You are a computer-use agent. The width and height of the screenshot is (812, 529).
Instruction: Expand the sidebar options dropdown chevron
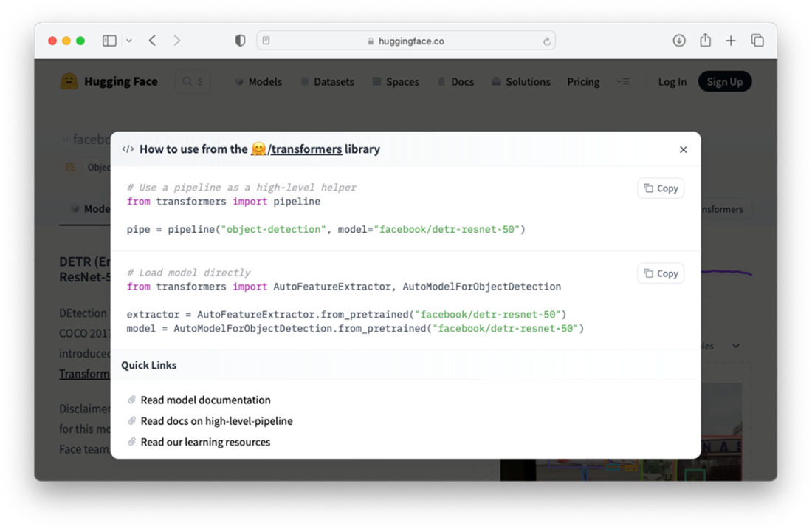click(128, 41)
